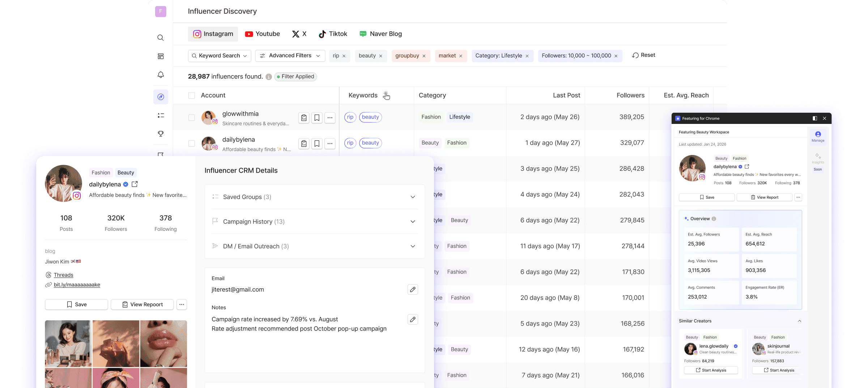Open the lip gloss photo thumbnail
The width and height of the screenshot is (868, 388).
[x=163, y=344]
